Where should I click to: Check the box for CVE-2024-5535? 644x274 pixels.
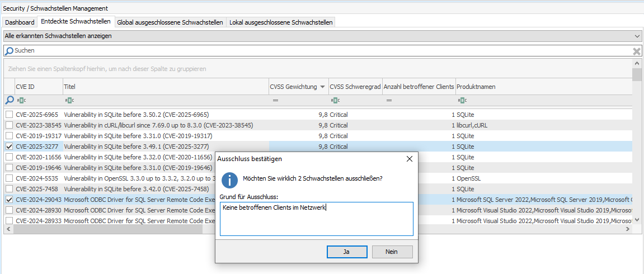(x=10, y=178)
